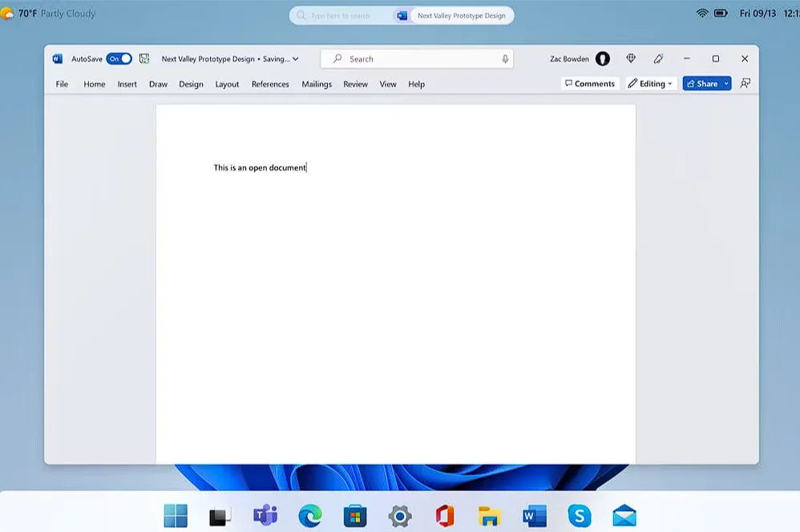Click the diamond premium icon in title bar
The height and width of the screenshot is (532, 800).
point(631,58)
